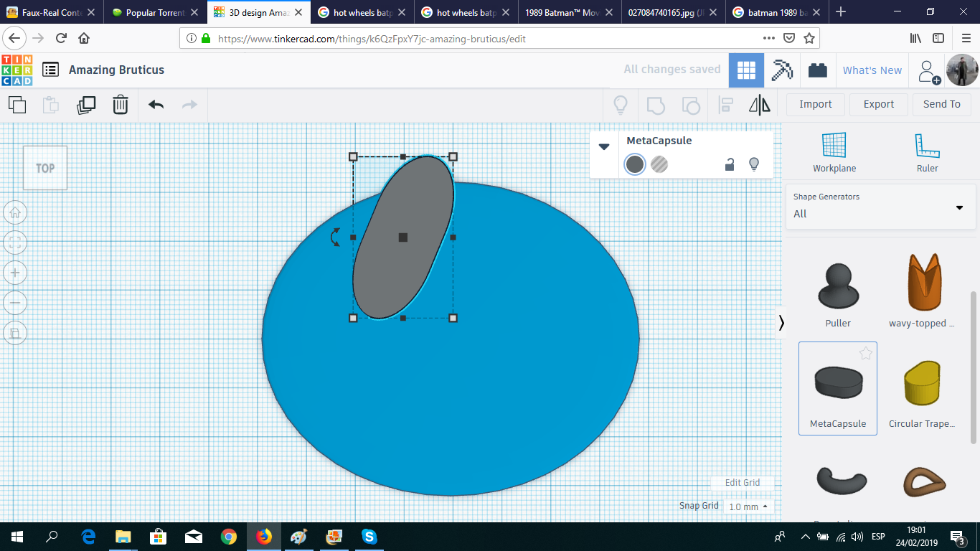Click the Align tool icon
This screenshot has height=551, width=980.
(725, 105)
